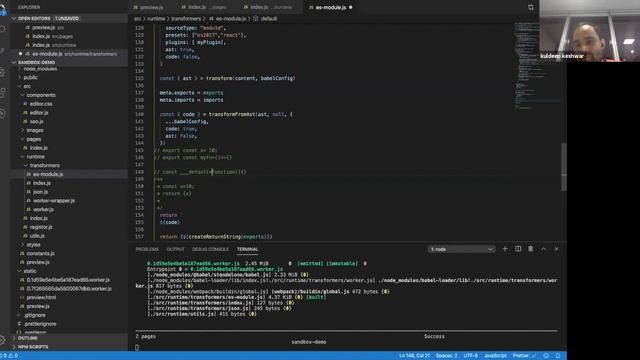Change encoding via UTF-8 status item

pos(470,356)
